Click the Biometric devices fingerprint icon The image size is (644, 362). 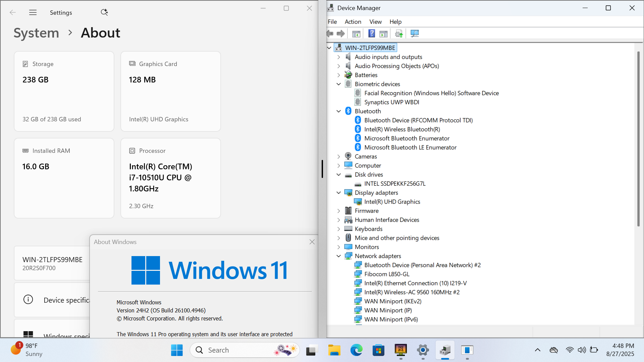point(348,84)
